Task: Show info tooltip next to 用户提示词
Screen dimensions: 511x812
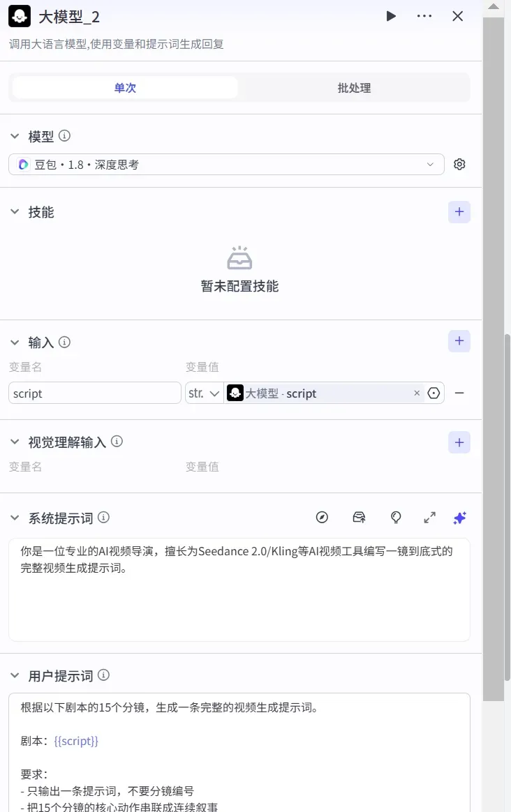Action: click(x=103, y=675)
